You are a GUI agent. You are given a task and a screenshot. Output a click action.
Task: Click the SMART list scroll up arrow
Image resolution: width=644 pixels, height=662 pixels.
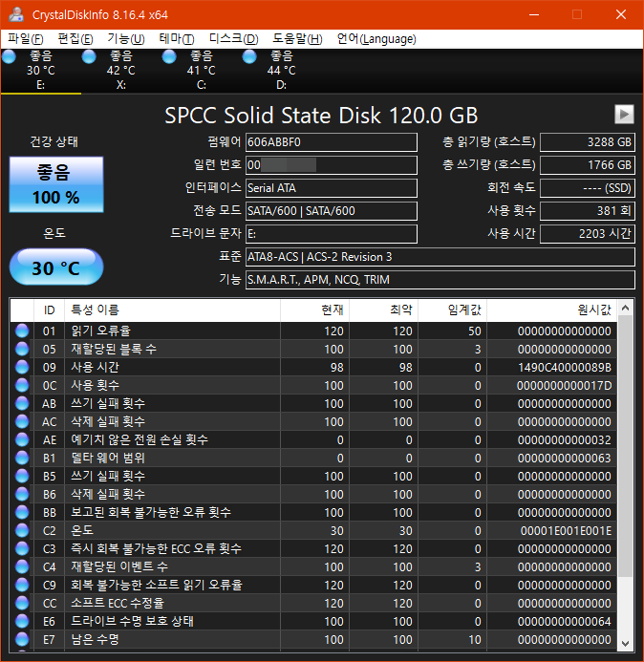(x=626, y=308)
